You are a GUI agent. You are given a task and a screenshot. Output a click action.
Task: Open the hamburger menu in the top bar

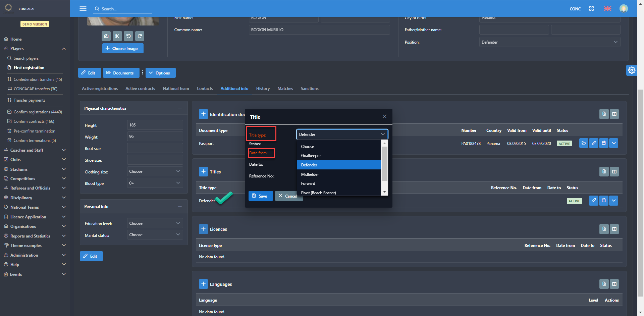(83, 9)
